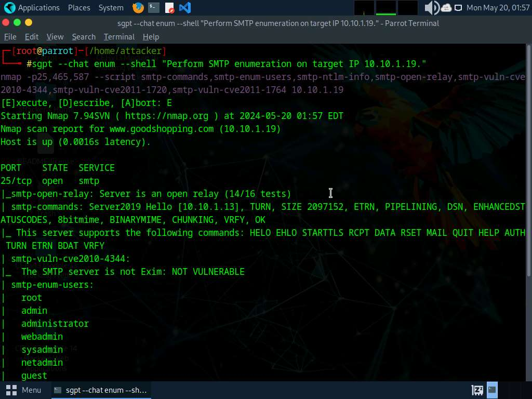
Task: Open the System menu
Action: pyautogui.click(x=111, y=8)
